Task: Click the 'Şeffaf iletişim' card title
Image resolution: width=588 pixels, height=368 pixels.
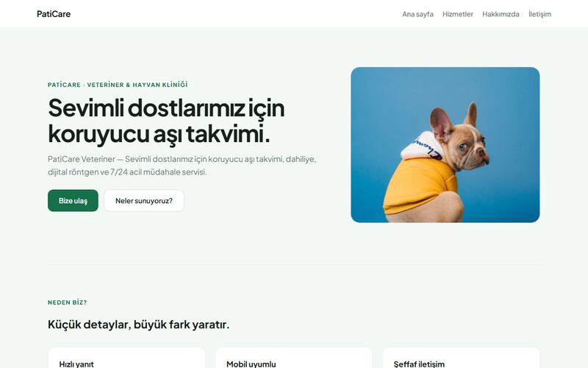Action: pos(419,364)
